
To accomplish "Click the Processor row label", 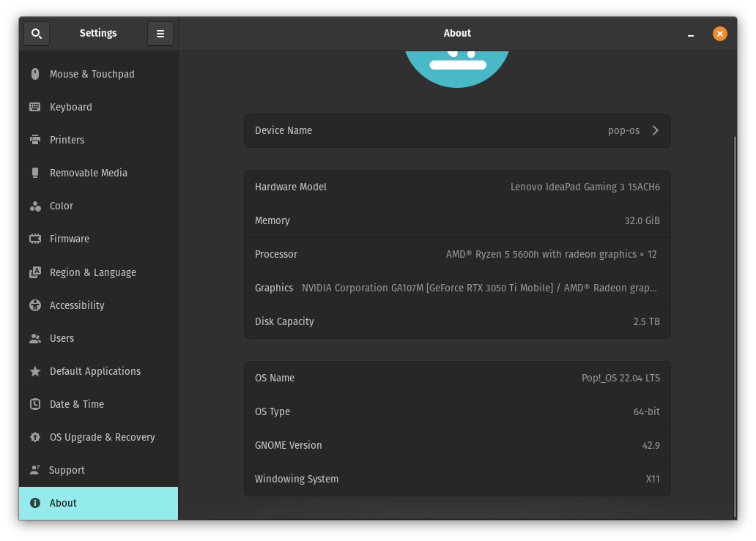I will (x=276, y=254).
